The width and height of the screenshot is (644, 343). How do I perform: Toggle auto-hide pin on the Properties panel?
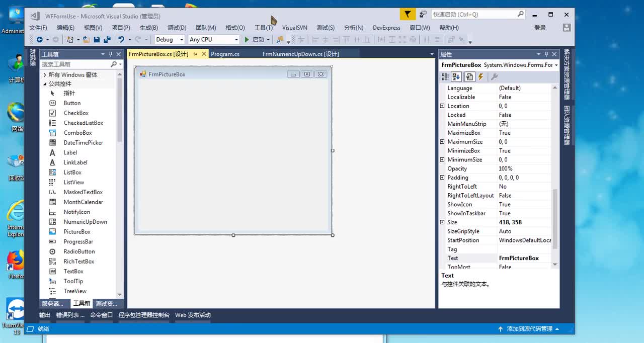coord(546,54)
